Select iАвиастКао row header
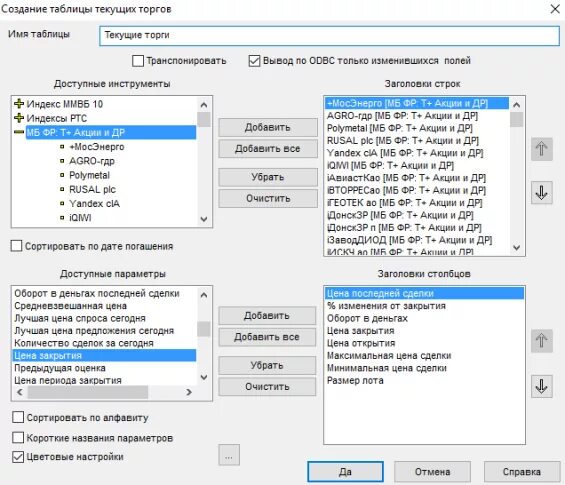This screenshot has width=565, height=485. [x=417, y=178]
